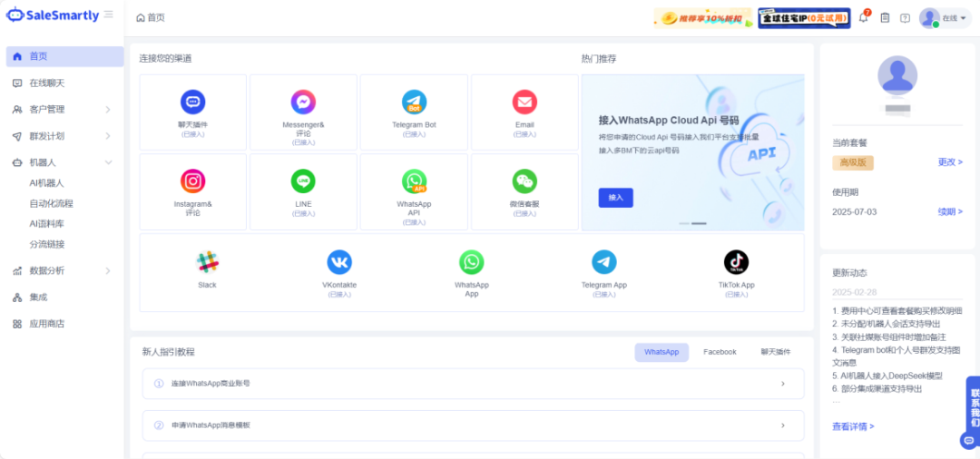Open the Messenger&评论 channel icon

click(x=303, y=102)
